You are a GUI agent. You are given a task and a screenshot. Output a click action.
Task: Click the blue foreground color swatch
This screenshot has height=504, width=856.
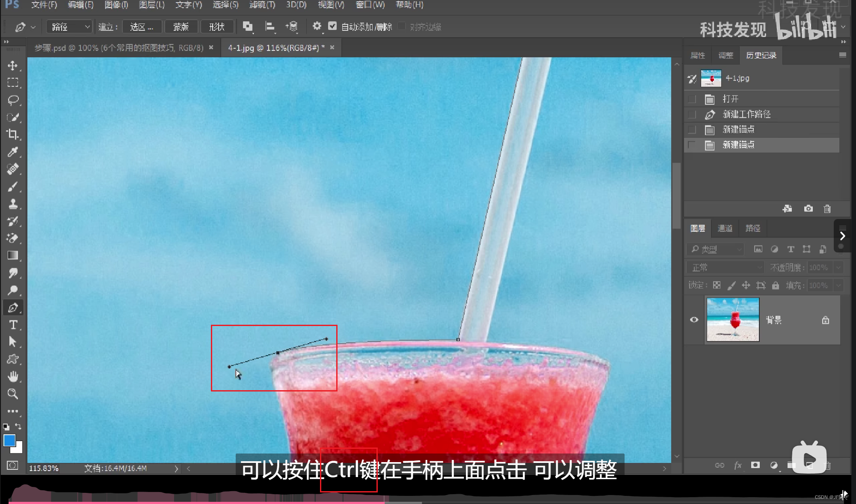[9, 440]
